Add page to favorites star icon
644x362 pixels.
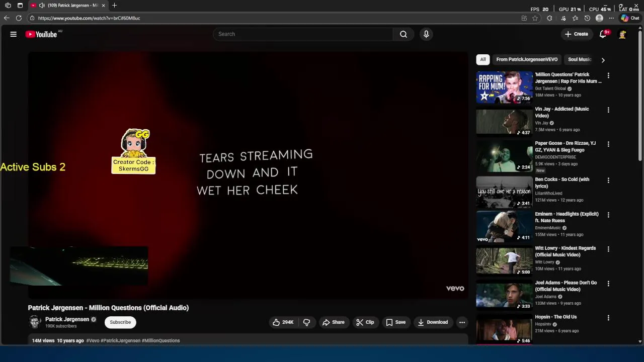click(x=535, y=18)
